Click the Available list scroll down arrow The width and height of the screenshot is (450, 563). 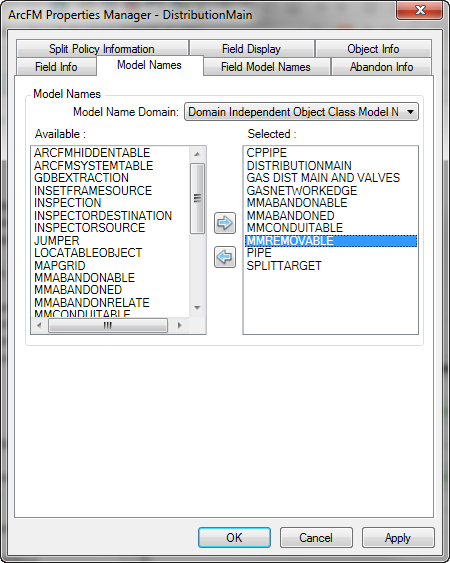pyautogui.click(x=197, y=308)
